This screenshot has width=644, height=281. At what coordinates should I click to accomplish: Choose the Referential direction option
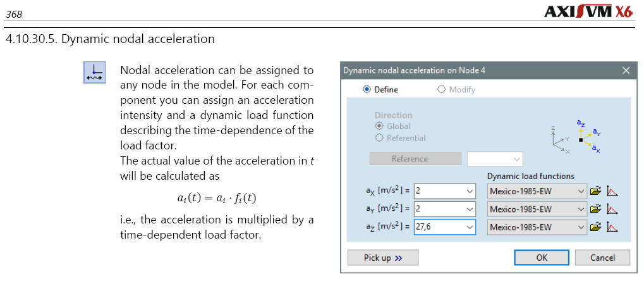click(379, 138)
